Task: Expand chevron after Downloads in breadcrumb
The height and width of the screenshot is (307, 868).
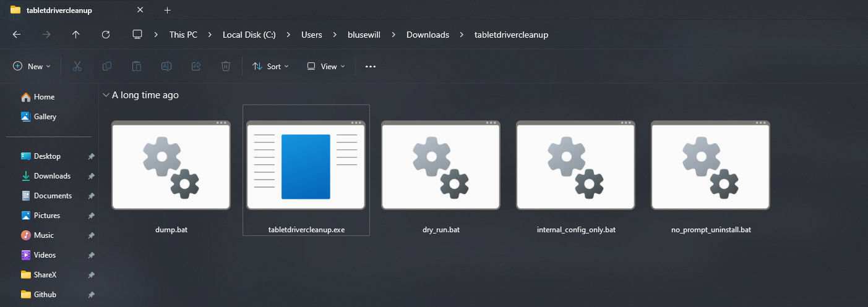Action: pos(462,35)
